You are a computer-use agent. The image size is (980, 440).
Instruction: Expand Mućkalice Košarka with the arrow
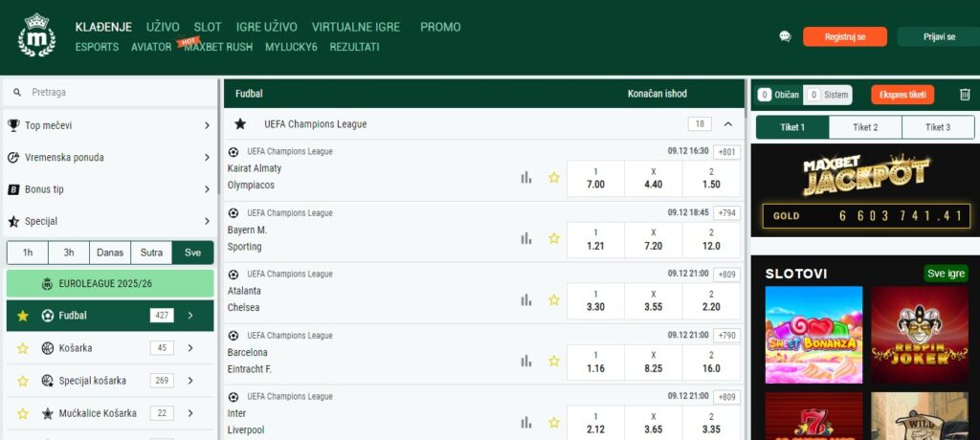pos(190,413)
